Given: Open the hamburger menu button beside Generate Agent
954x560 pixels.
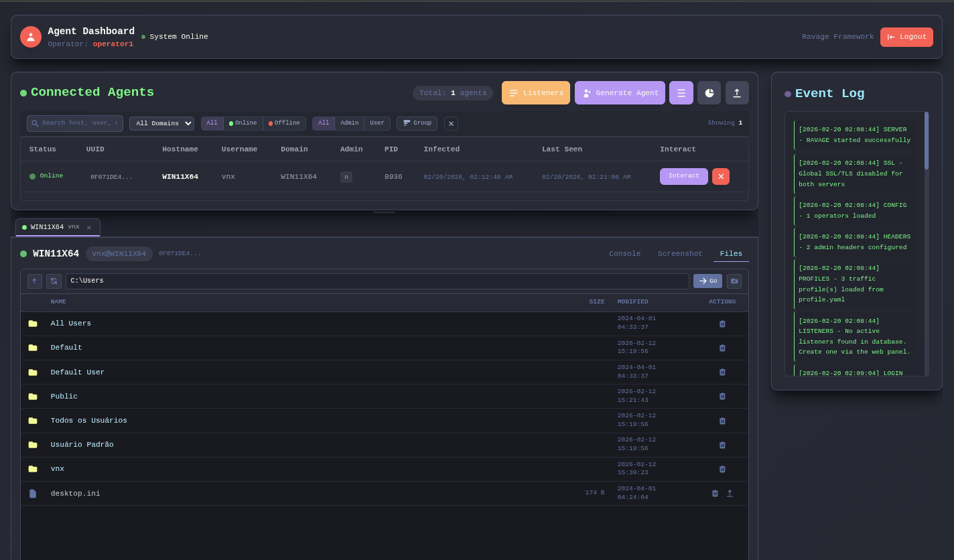Looking at the screenshot, I should 681,93.
